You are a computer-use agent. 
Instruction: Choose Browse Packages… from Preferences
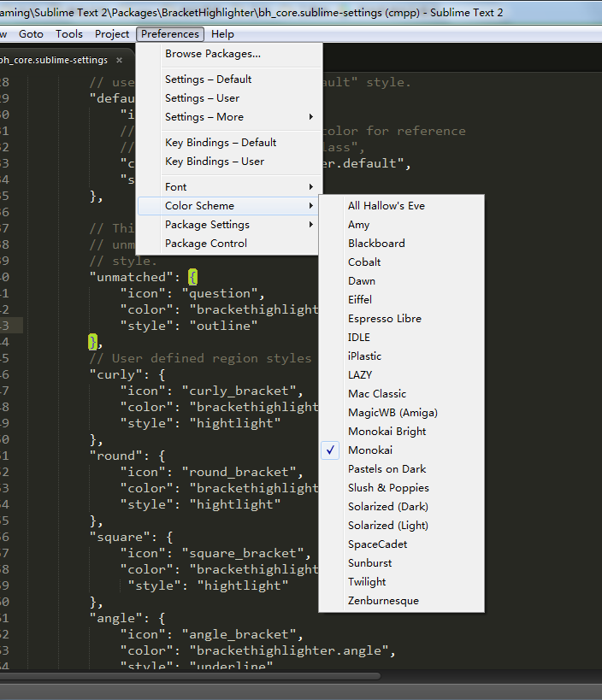pyautogui.click(x=229, y=54)
